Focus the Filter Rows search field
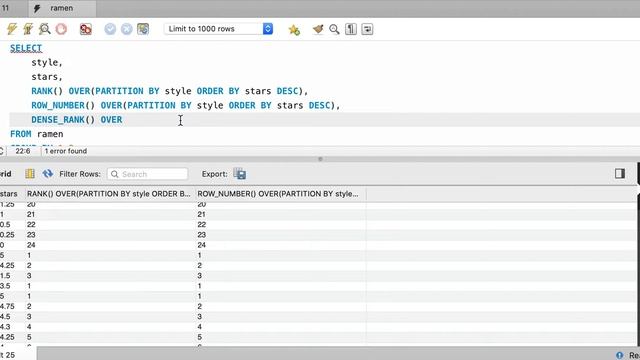This screenshot has width=640, height=360. point(147,174)
